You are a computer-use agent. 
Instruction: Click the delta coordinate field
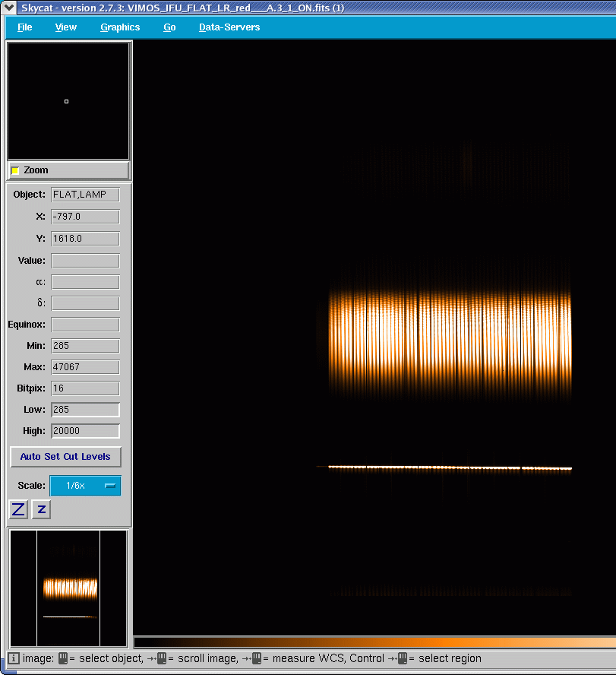tap(85, 303)
